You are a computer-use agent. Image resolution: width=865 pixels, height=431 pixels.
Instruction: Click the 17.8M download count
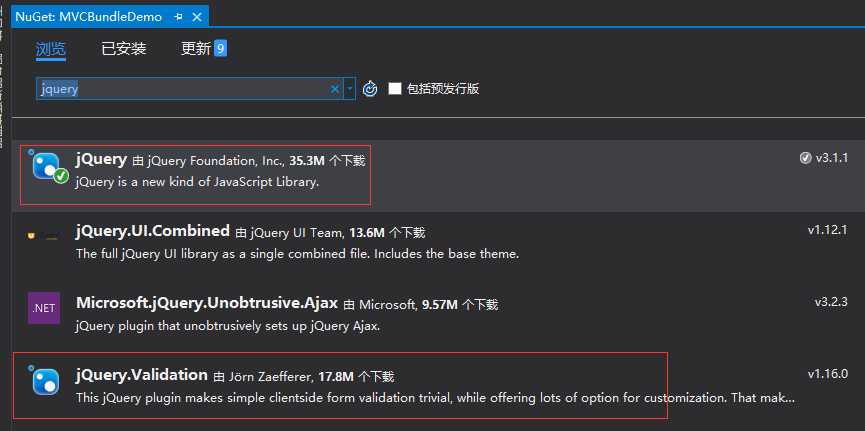tap(335, 377)
